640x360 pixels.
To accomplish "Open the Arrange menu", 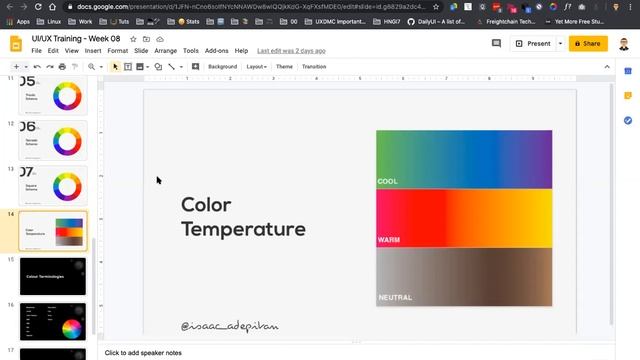I will pyautogui.click(x=166, y=51).
